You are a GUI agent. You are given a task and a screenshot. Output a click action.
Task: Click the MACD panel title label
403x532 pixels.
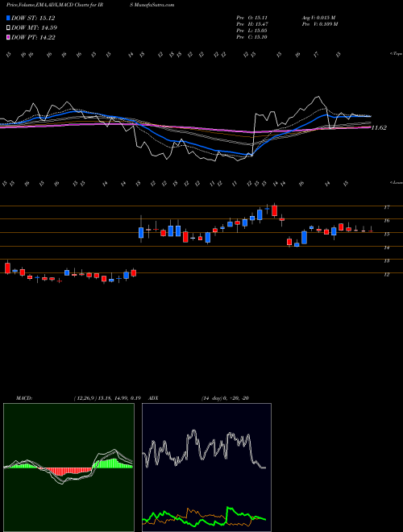[23, 398]
